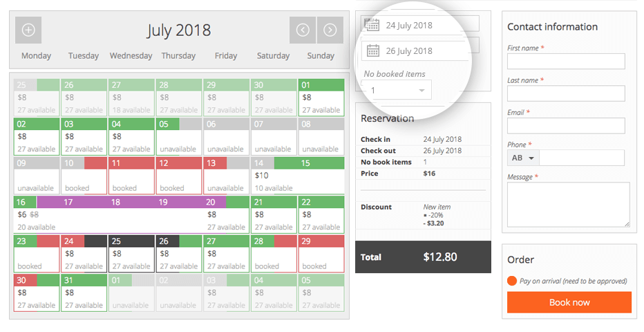Screen dimensions: 644x332
Task: Focus the Email field
Action: pyautogui.click(x=566, y=126)
